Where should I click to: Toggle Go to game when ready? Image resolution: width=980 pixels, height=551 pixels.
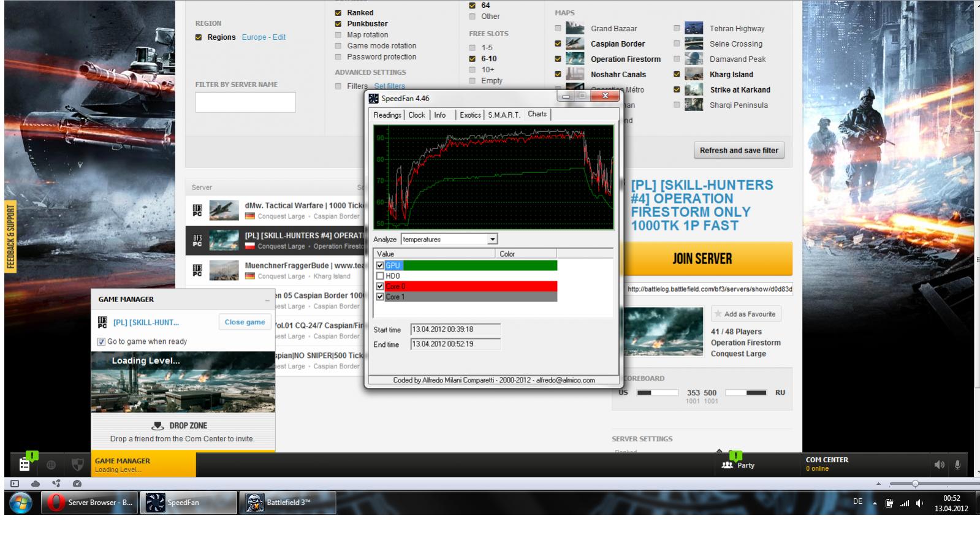click(x=101, y=341)
